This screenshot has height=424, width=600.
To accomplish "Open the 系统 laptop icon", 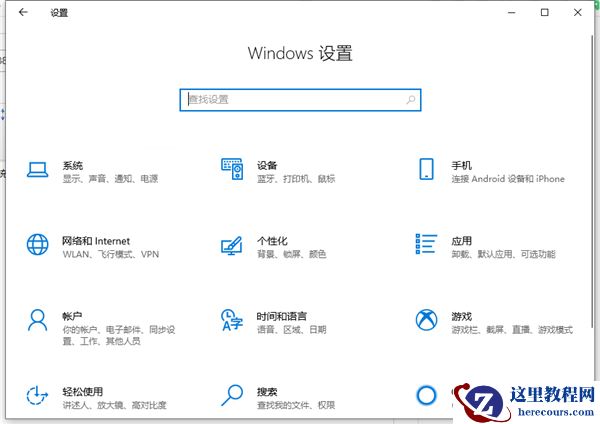I will (38, 170).
